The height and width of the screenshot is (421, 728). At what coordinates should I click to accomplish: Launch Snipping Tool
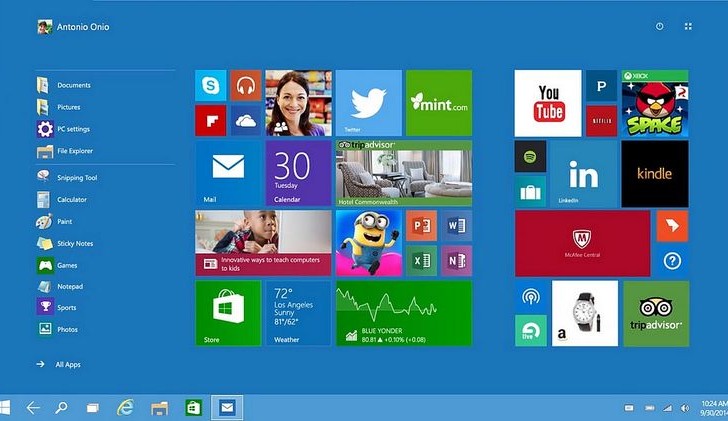tap(67, 177)
